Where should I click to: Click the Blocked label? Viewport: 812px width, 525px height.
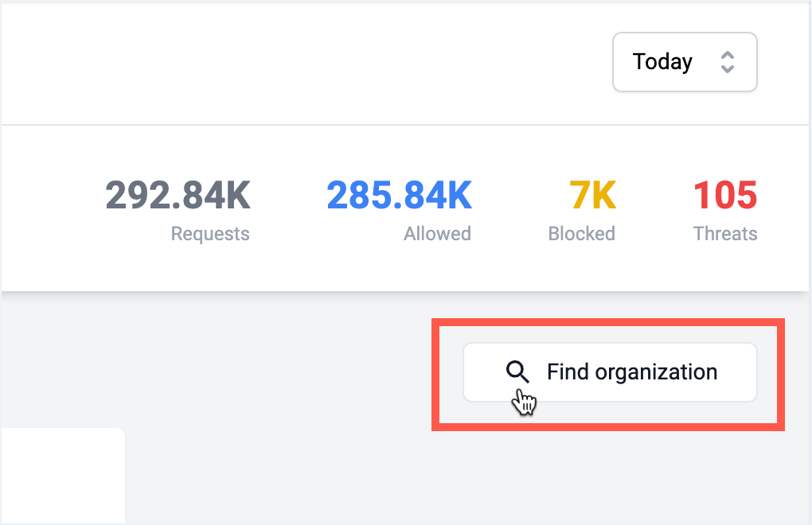pos(582,234)
